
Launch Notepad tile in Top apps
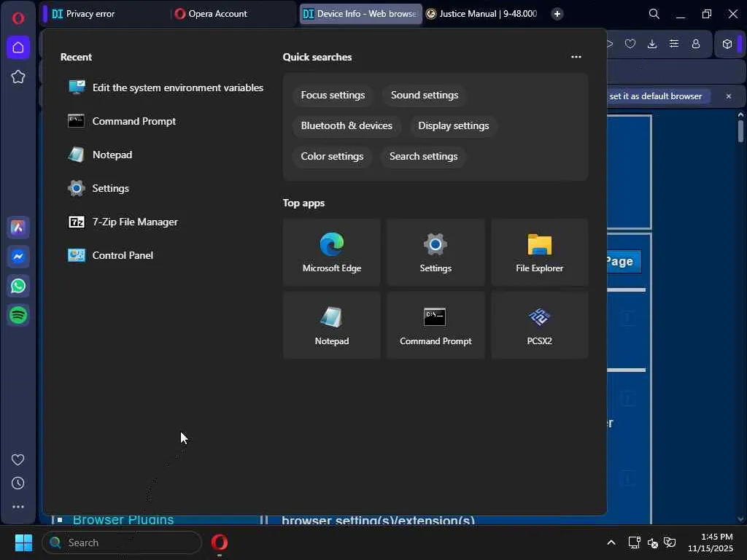coord(332,325)
